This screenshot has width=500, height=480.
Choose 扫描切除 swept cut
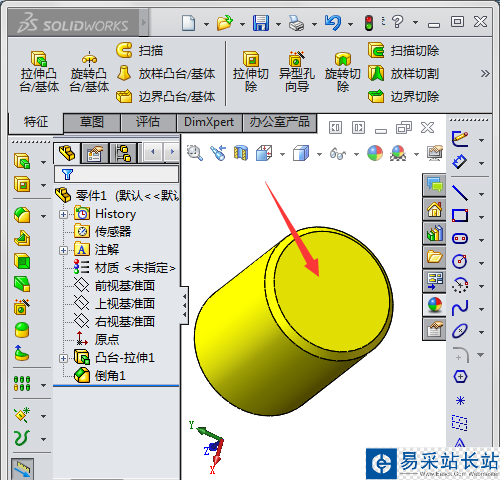click(404, 51)
